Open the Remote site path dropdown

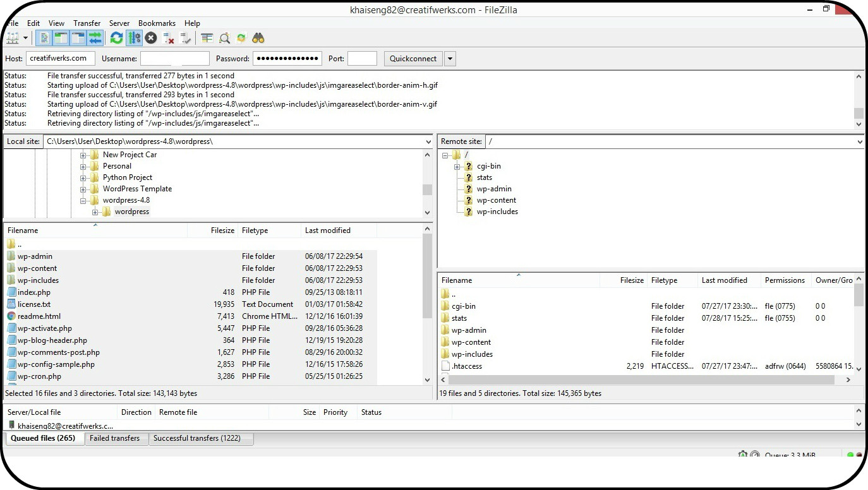pyautogui.click(x=859, y=141)
